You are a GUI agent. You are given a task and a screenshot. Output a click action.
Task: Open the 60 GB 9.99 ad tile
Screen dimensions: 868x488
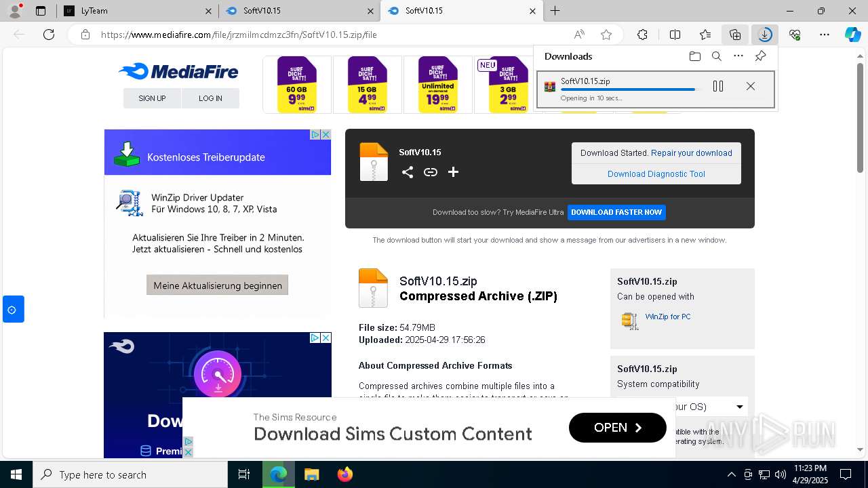[x=297, y=84]
